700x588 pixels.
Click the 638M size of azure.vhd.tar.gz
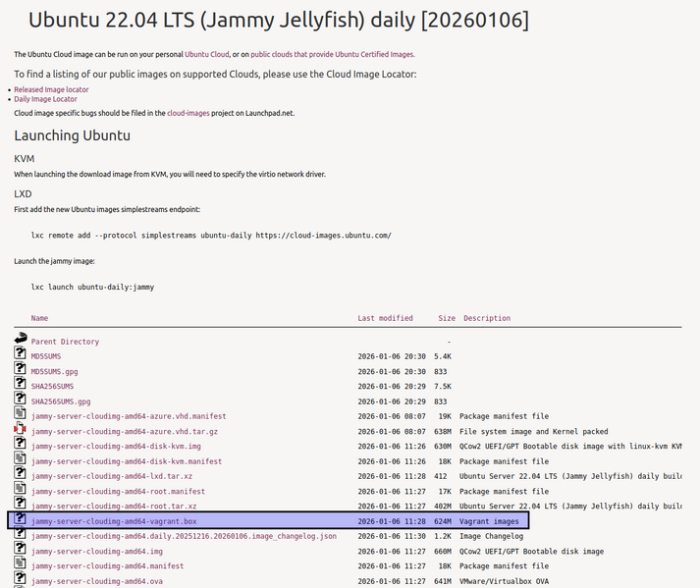coord(443,431)
